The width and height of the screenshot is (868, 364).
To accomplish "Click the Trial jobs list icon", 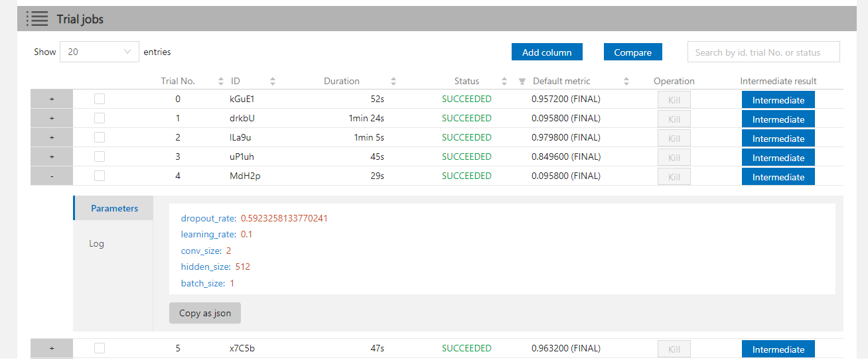I will coord(37,19).
